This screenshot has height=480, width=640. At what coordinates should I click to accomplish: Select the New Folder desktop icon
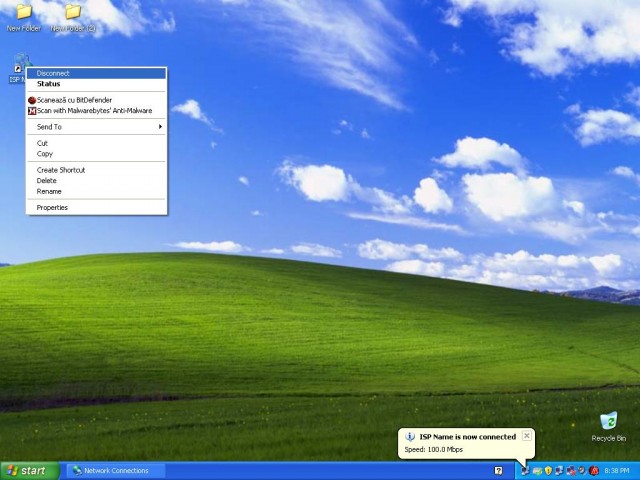pos(24,18)
